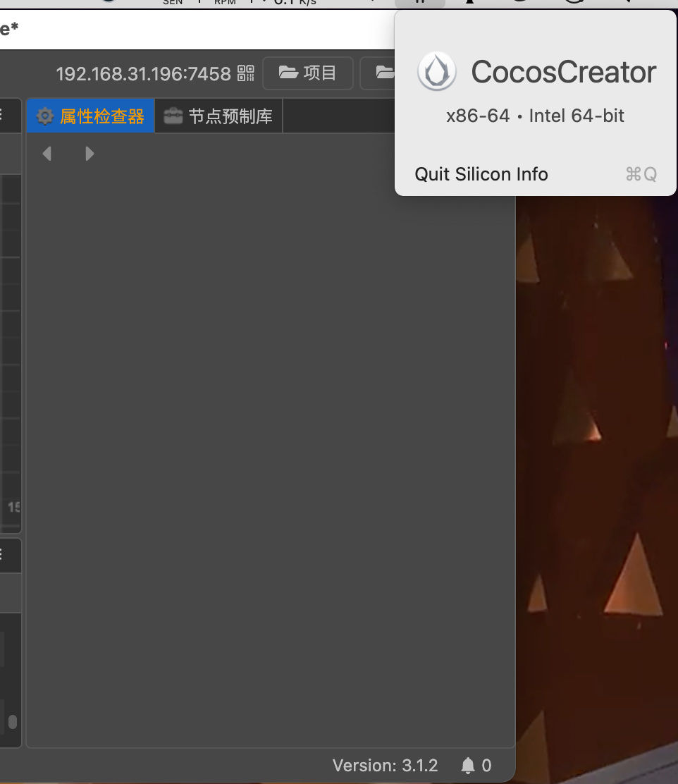Click the preview QR code icon
678x784 pixels.
coord(245,73)
